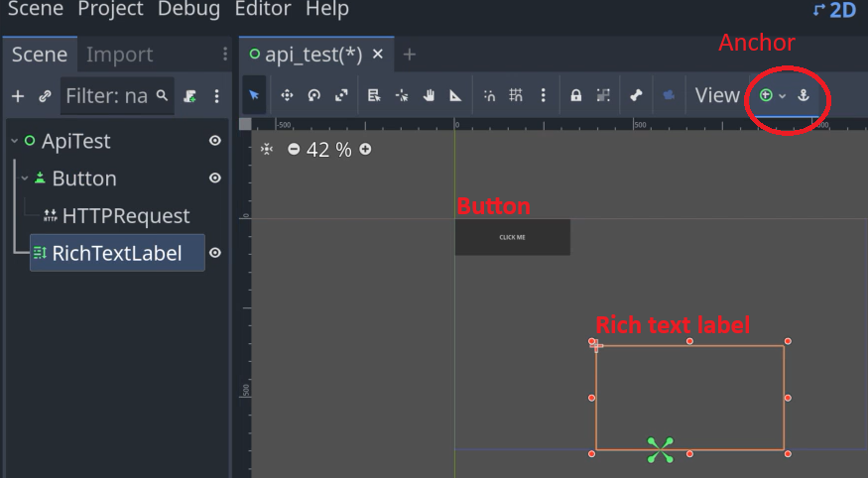This screenshot has width=868, height=478.
Task: Click the project camera override icon
Action: (669, 95)
